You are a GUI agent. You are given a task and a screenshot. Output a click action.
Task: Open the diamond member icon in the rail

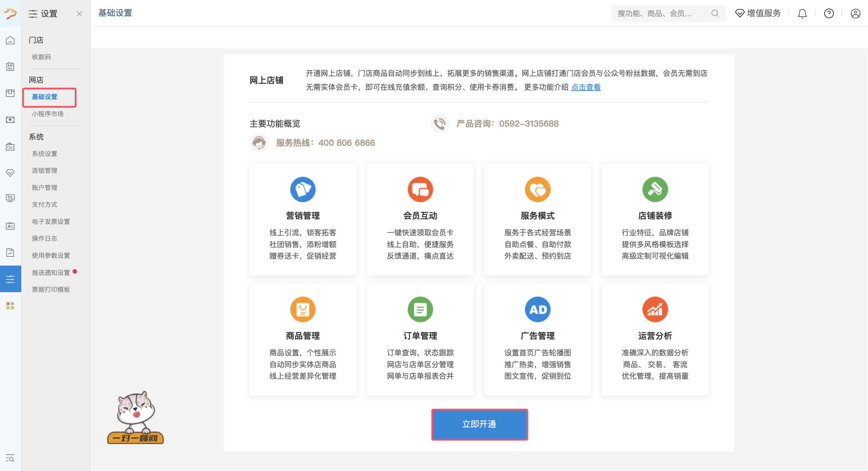pyautogui.click(x=10, y=173)
